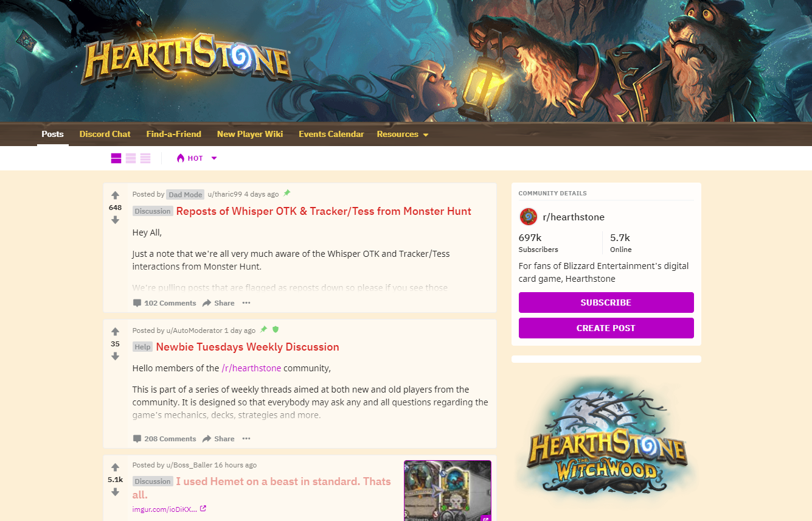Image resolution: width=812 pixels, height=521 pixels.
Task: Downvote the Reposts of Whisper OTK post
Action: point(115,220)
